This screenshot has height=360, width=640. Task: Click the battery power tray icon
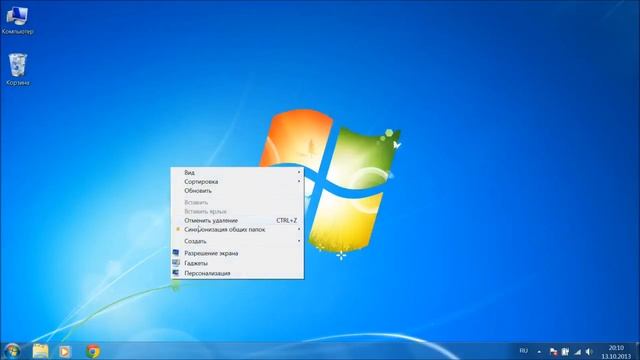pos(565,351)
